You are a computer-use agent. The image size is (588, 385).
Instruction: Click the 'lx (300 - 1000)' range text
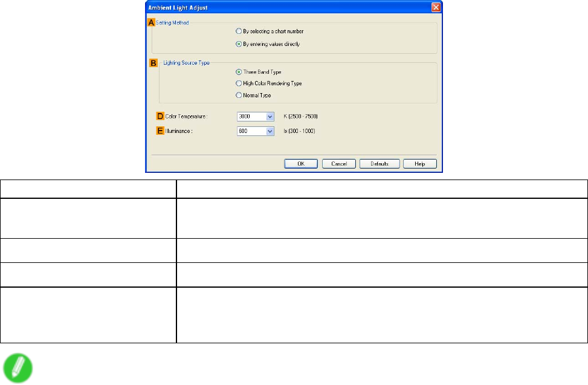pyautogui.click(x=299, y=131)
